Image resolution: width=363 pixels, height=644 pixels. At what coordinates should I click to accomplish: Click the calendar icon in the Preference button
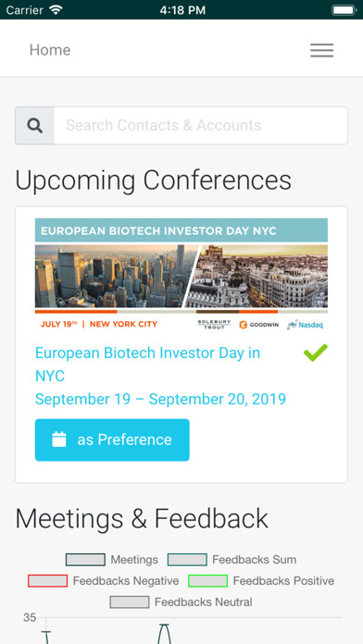point(59,440)
